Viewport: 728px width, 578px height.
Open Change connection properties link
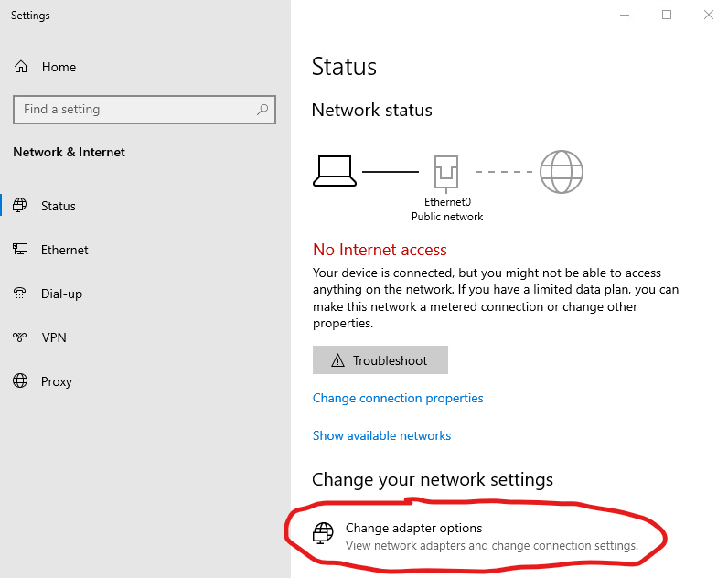398,399
